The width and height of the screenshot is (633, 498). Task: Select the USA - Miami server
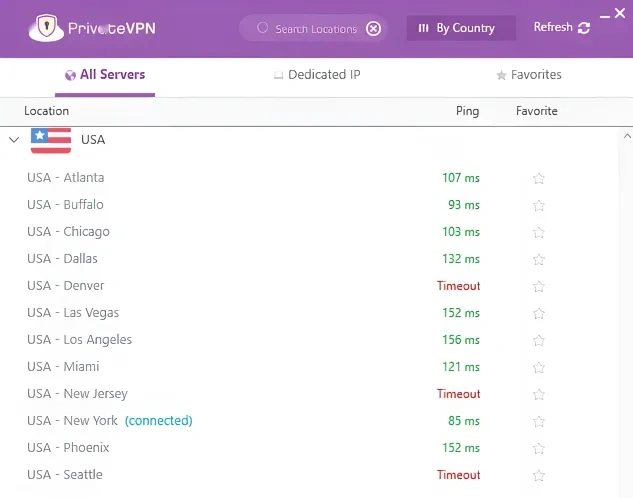point(63,366)
